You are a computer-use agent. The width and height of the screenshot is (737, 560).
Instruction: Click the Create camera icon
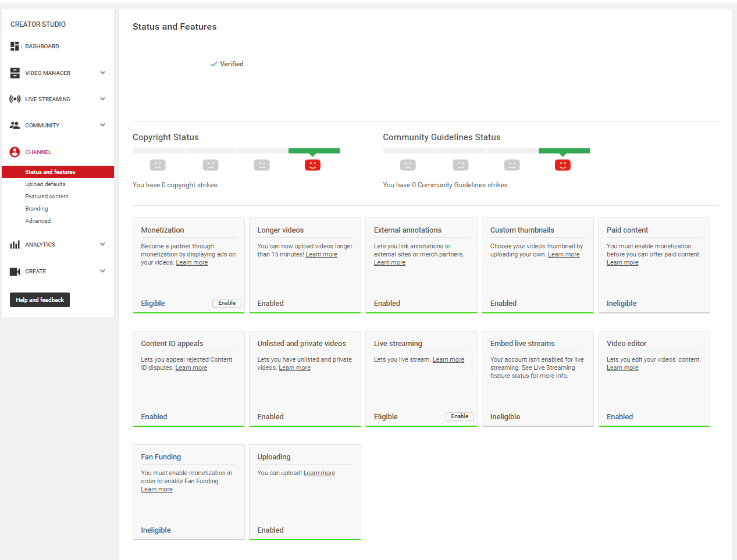click(x=15, y=272)
